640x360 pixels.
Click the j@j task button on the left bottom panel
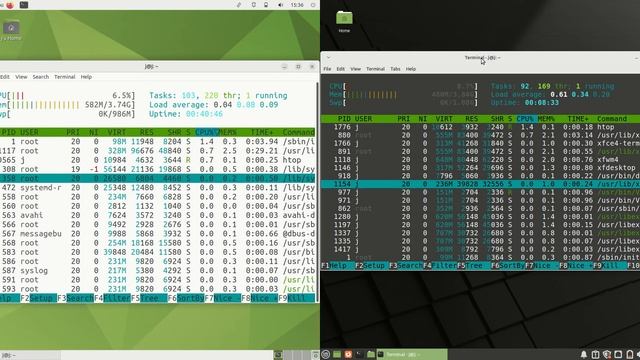(29, 355)
